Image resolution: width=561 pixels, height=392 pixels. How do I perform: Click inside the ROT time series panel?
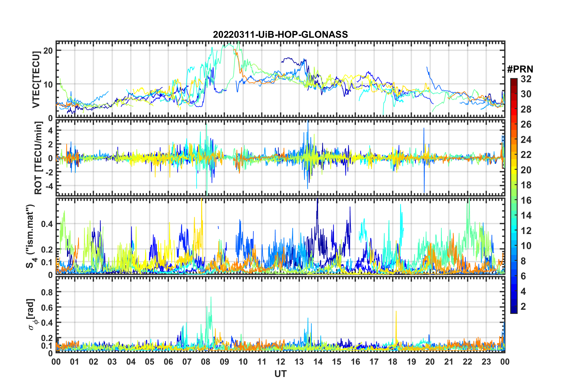(x=280, y=158)
